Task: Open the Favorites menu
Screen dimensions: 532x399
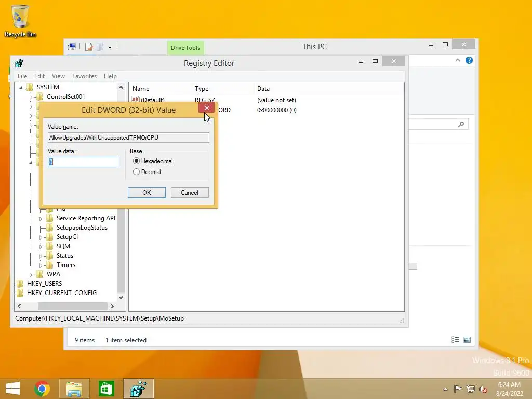Action: [x=84, y=76]
